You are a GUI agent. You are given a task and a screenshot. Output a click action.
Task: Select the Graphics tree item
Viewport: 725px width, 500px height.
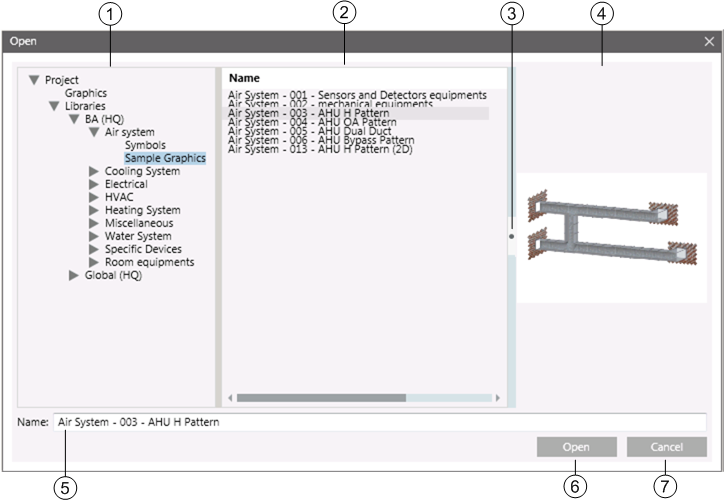[86, 93]
